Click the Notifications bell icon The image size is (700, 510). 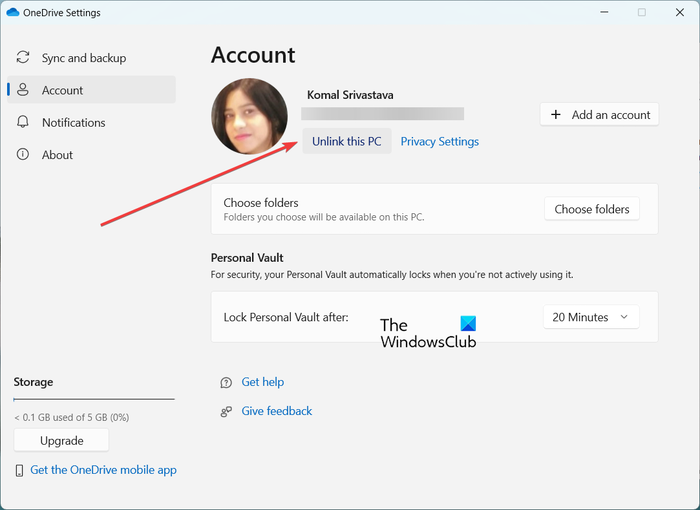click(23, 122)
